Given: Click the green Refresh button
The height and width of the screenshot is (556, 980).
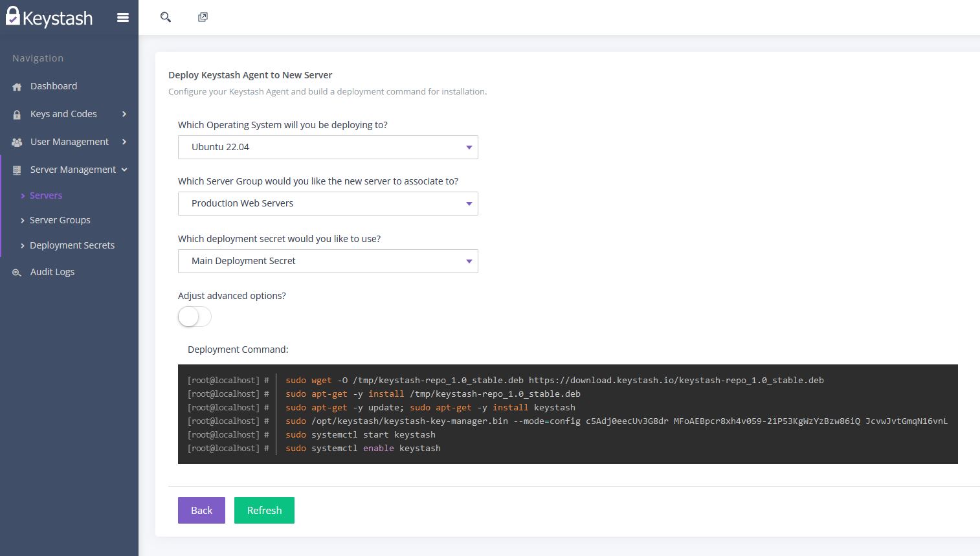Looking at the screenshot, I should (264, 510).
